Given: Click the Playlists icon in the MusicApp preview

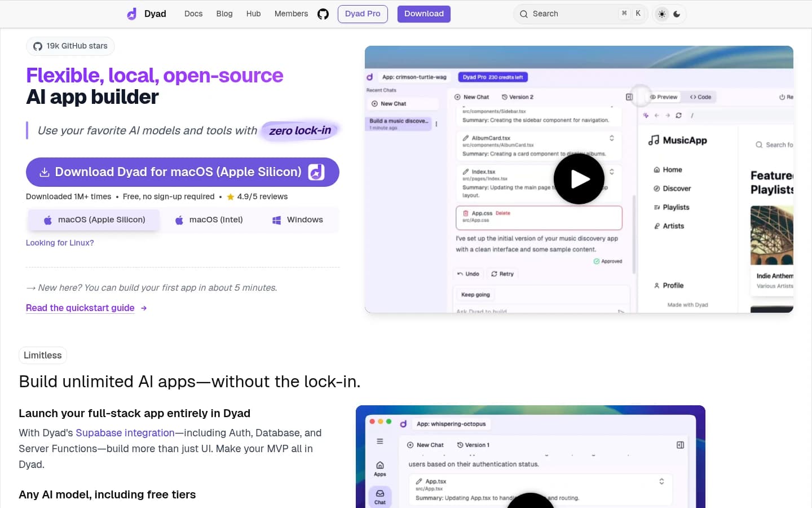Looking at the screenshot, I should pos(656,207).
